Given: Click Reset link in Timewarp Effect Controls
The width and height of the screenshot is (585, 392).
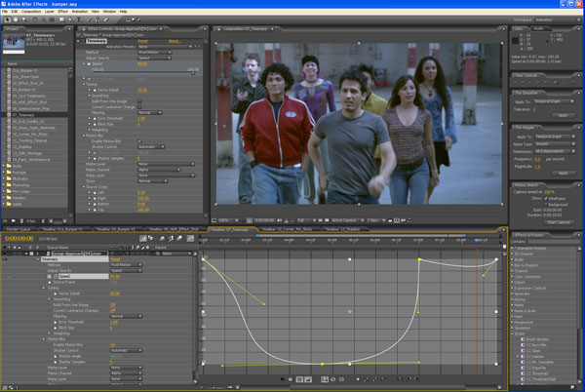Looking at the screenshot, I should click(143, 41).
